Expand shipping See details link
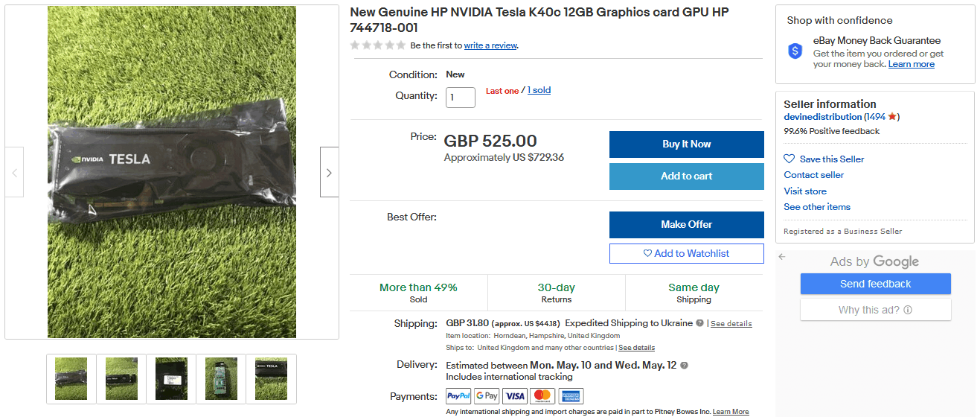 point(731,324)
